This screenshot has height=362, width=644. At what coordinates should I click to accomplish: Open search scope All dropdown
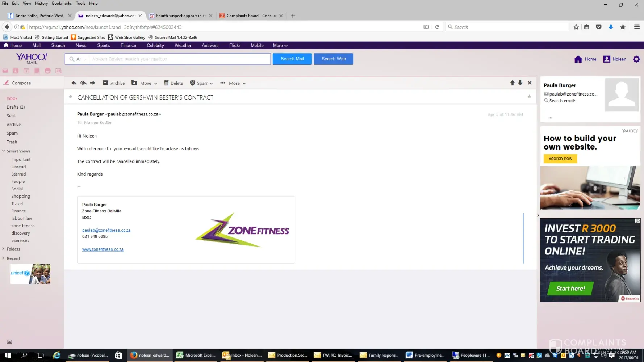point(78,59)
